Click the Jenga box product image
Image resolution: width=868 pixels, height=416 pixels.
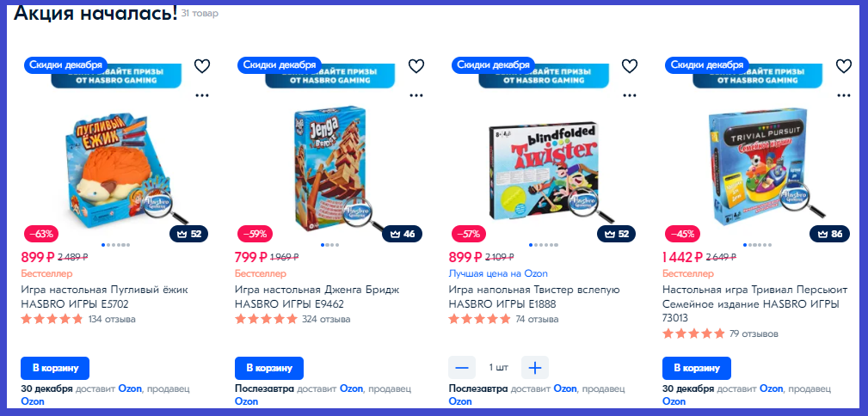click(x=330, y=168)
